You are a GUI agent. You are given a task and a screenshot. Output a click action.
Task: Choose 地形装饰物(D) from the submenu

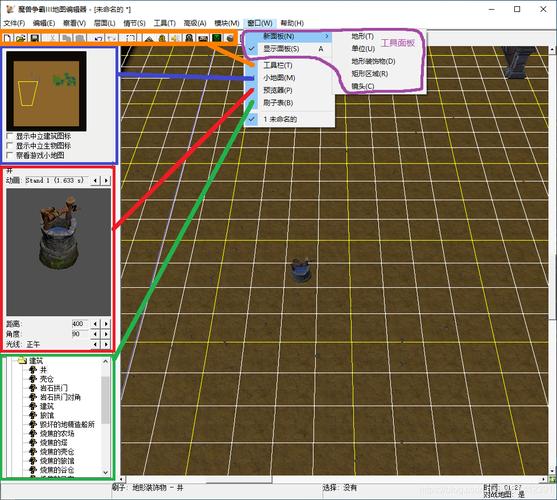coord(373,61)
